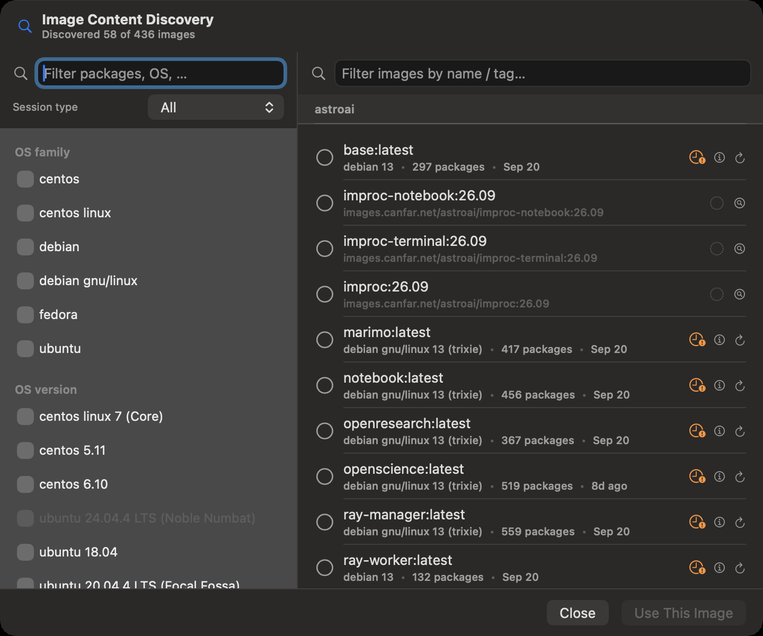763x636 pixels.
Task: Toggle the centos 5.11 version checkbox
Action: click(x=25, y=450)
